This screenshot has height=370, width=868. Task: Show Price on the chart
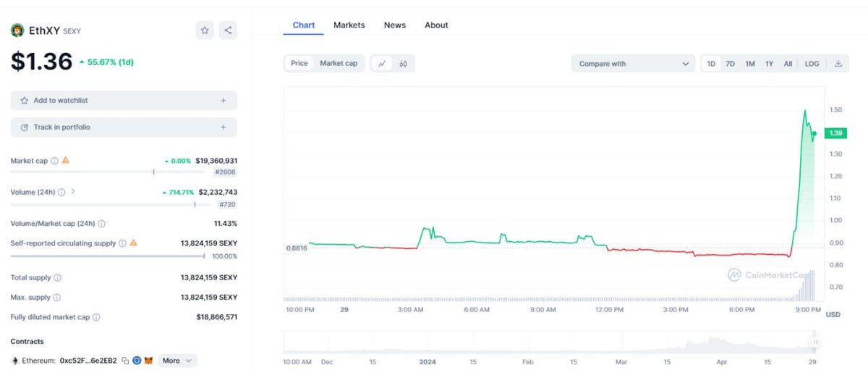coord(299,64)
